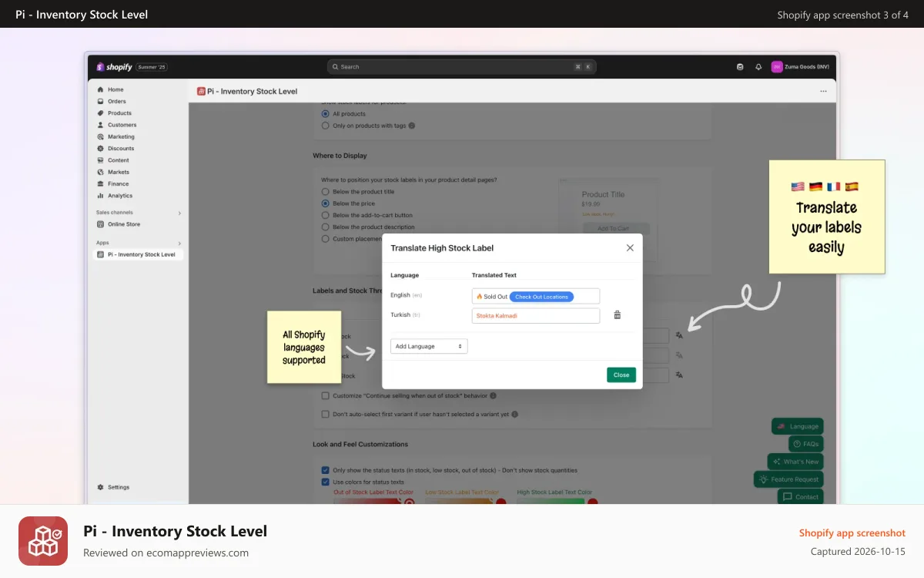Open the three-dot menu in app header
The image size is (924, 578).
tap(823, 91)
